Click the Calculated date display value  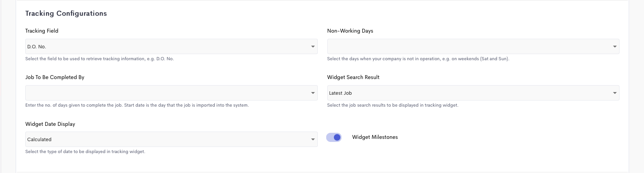click(39, 140)
